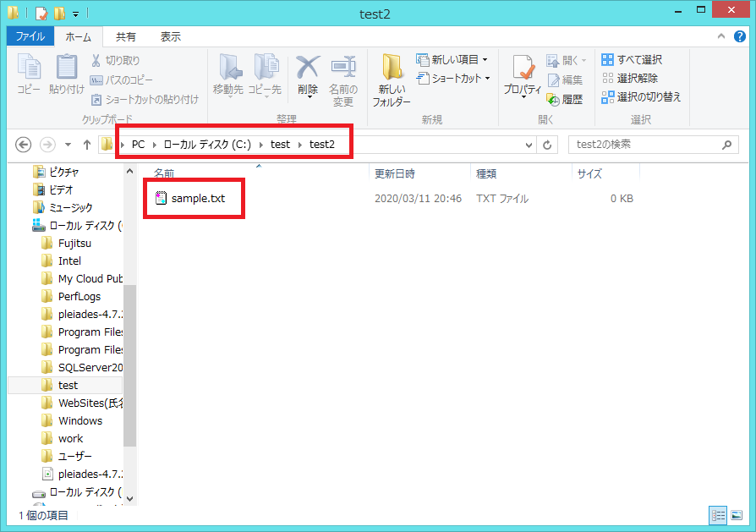756x532 pixels.
Task: Switch to the View (表示) tab
Action: 170,37
